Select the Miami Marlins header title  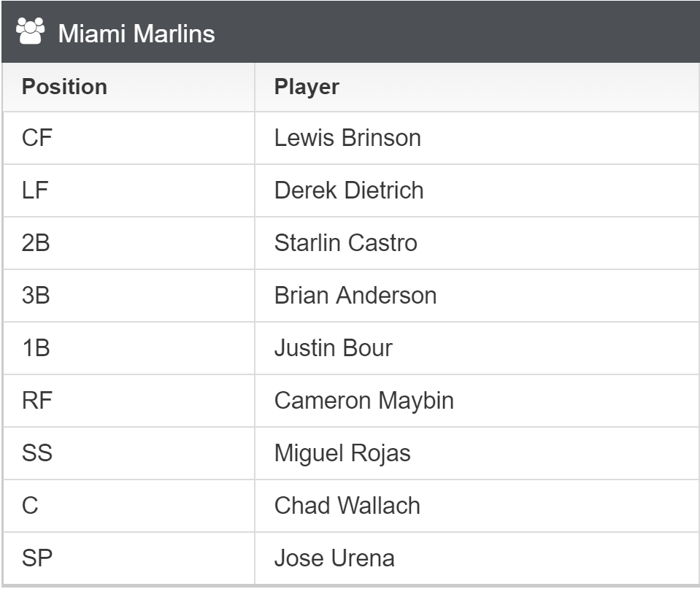point(136,34)
